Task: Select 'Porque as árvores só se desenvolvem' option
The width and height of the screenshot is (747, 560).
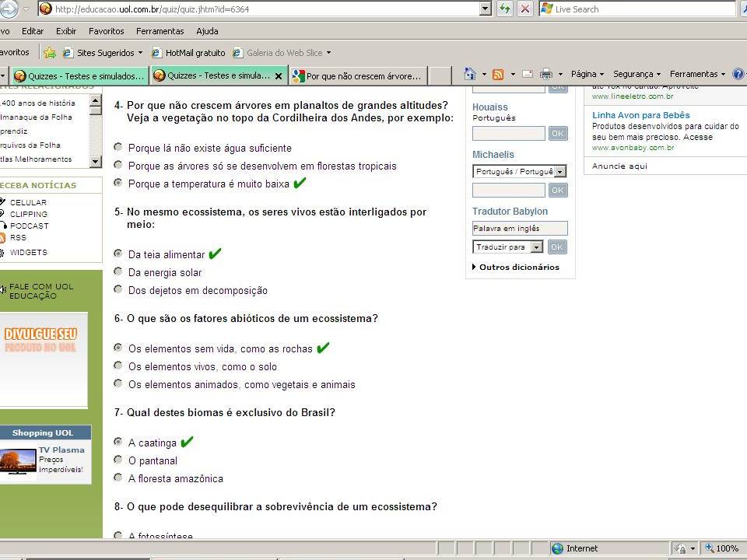Action: [118, 165]
